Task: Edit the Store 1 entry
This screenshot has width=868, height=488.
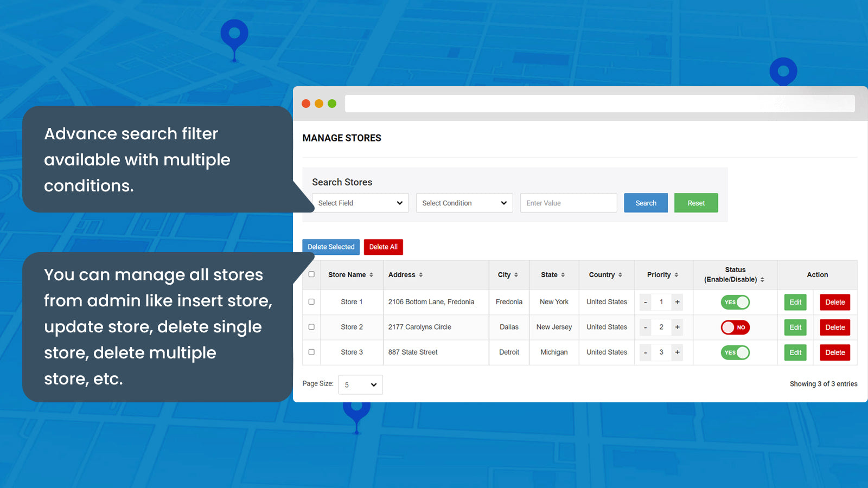Action: (795, 302)
